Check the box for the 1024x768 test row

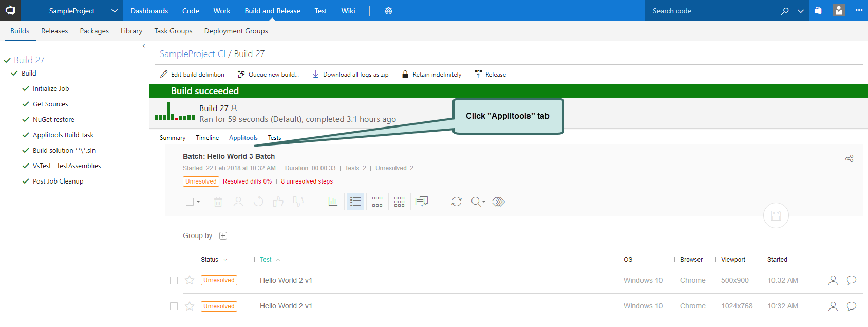[x=174, y=306]
